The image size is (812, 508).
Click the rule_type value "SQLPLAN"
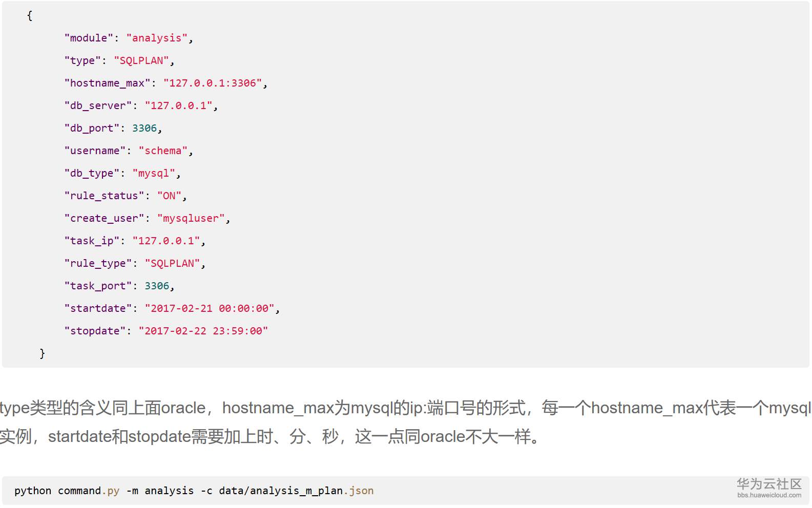(172, 263)
